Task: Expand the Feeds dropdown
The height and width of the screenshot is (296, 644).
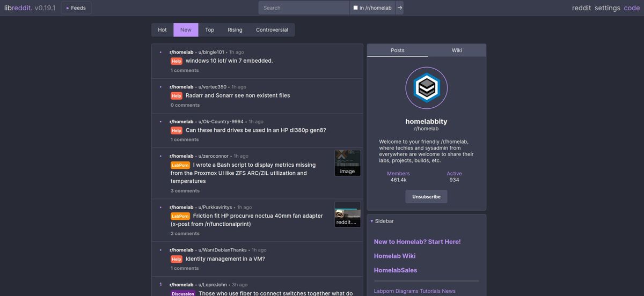Action: [76, 8]
